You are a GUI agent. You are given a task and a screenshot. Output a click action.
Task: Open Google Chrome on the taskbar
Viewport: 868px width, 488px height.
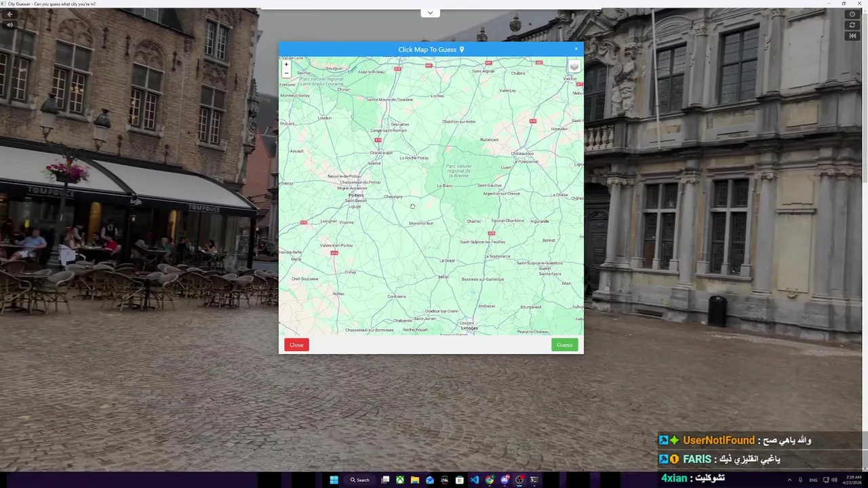pos(490,480)
